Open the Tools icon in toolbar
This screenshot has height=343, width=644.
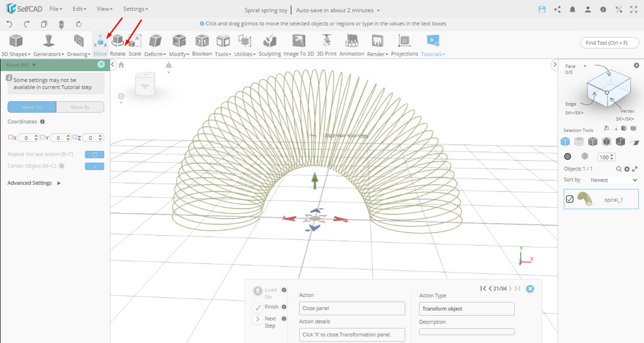point(223,45)
